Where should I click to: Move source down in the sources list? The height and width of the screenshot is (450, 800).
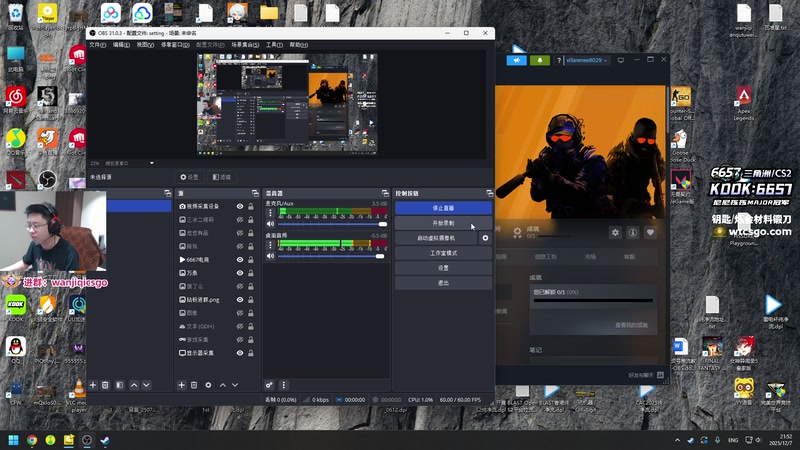(x=235, y=385)
